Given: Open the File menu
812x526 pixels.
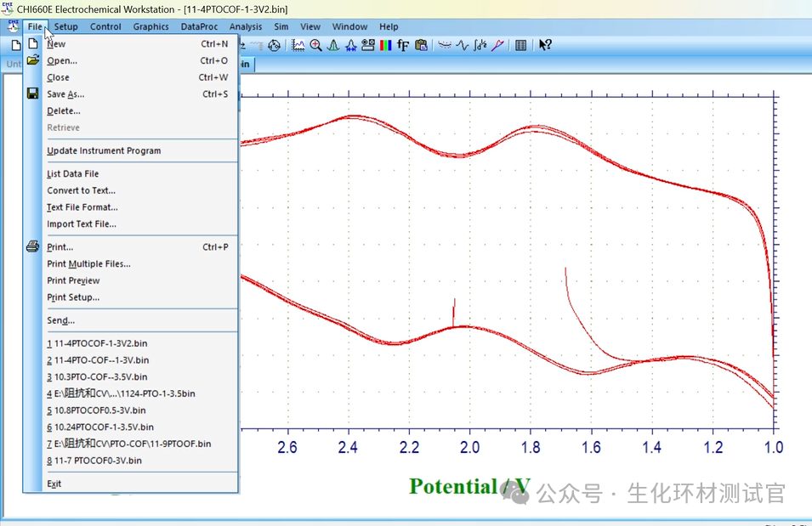Looking at the screenshot, I should 35,27.
